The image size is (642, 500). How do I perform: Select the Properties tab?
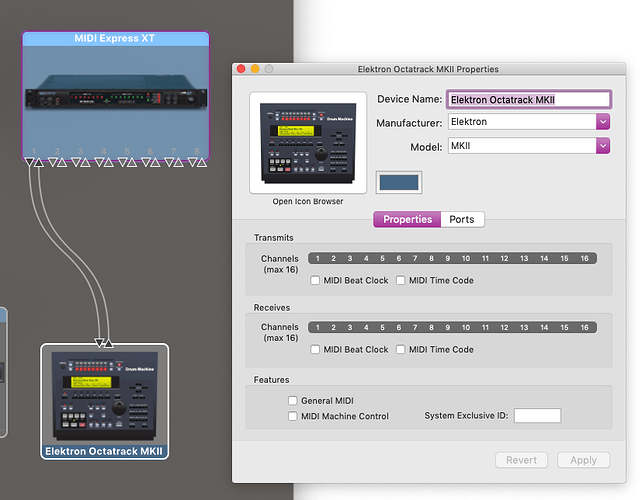pos(407,219)
